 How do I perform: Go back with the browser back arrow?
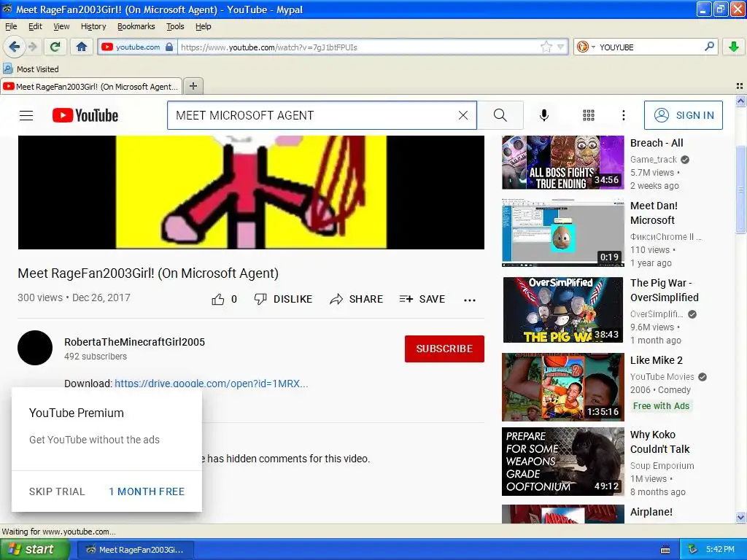click(x=14, y=47)
